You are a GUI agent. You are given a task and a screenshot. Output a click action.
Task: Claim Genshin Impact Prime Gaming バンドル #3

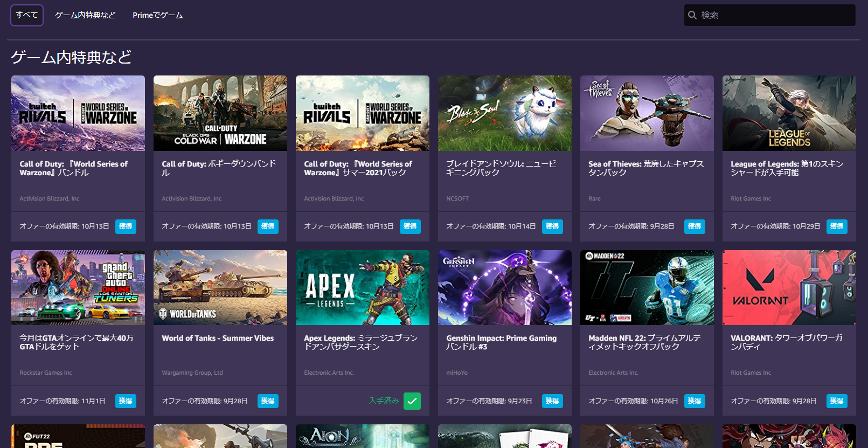click(552, 401)
